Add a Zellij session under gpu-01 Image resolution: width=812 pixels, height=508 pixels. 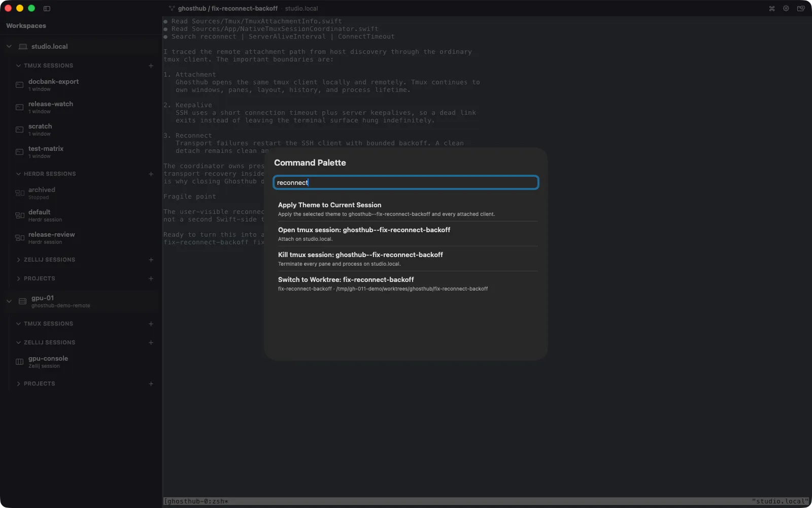pyautogui.click(x=151, y=342)
